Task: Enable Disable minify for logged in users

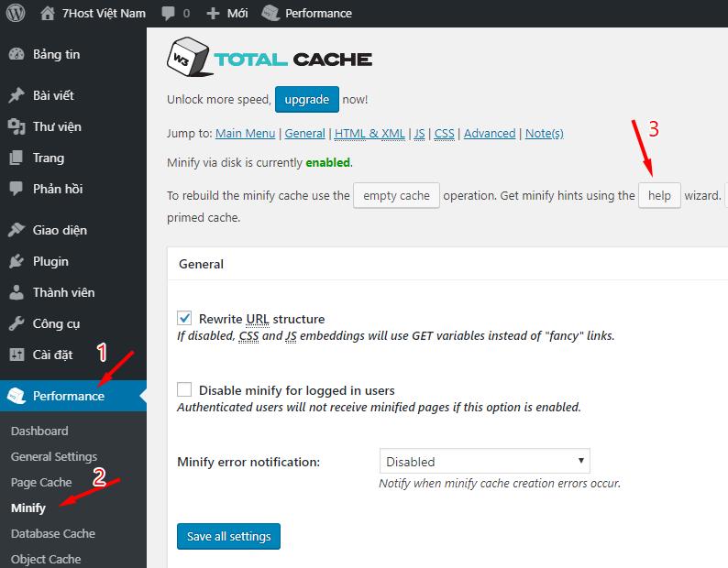Action: (x=184, y=389)
